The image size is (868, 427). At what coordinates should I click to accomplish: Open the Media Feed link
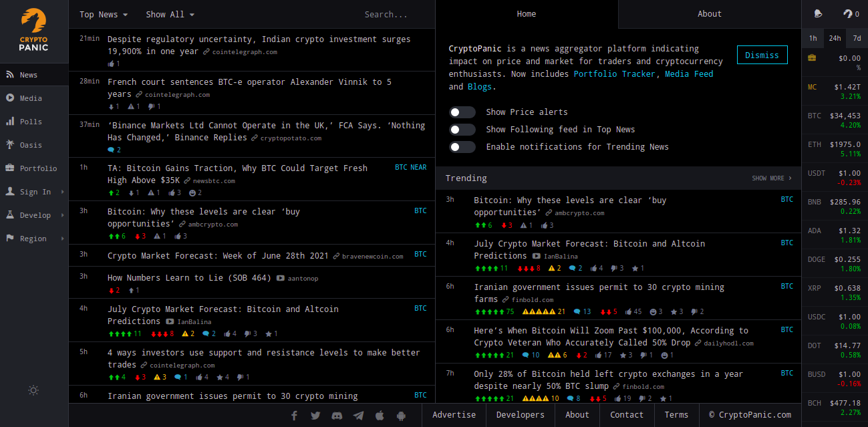689,74
